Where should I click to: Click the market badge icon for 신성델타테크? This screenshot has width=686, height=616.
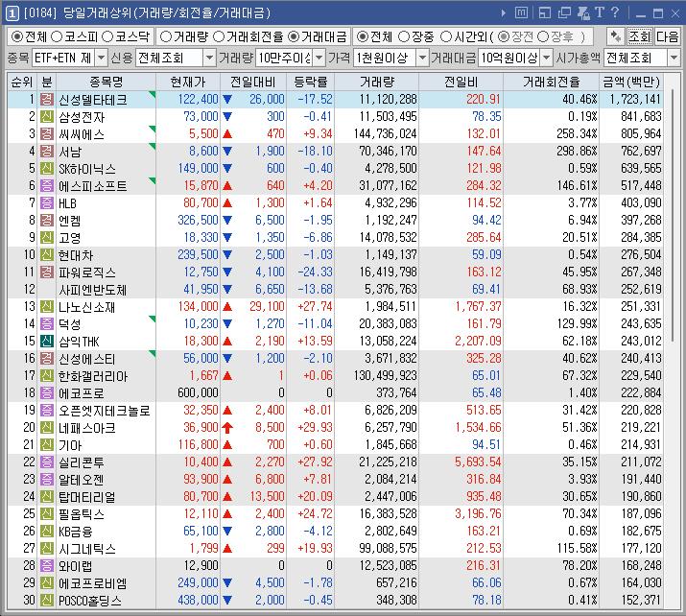[x=47, y=100]
